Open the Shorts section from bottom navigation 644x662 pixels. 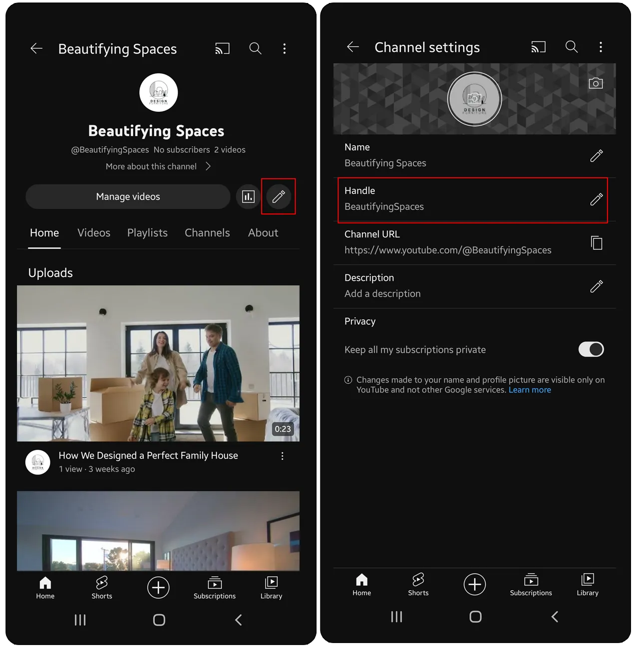click(102, 587)
